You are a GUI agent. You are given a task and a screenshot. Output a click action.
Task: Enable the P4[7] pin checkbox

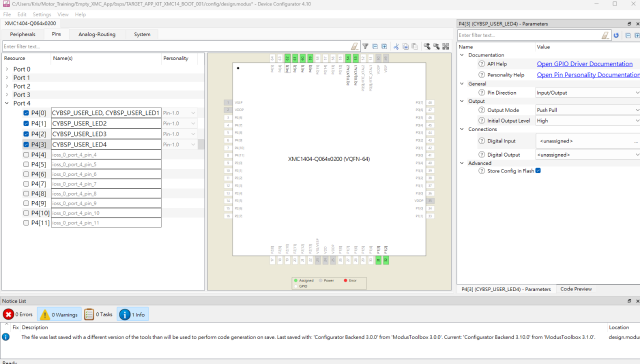click(x=26, y=184)
